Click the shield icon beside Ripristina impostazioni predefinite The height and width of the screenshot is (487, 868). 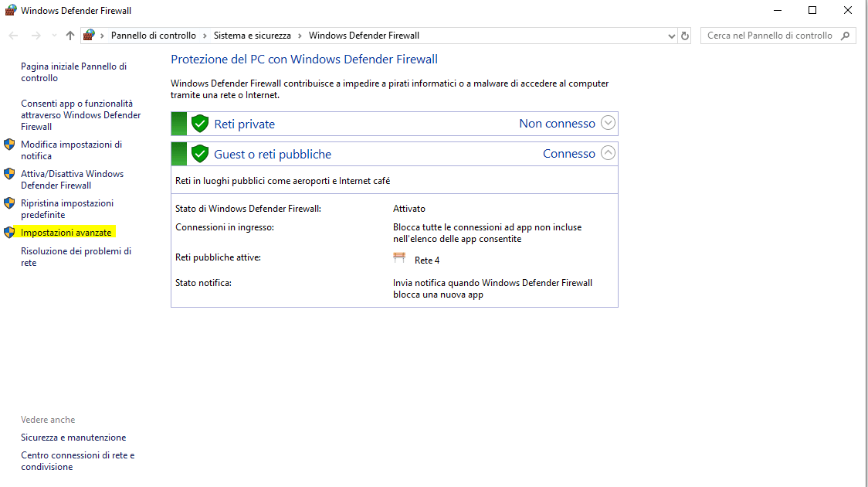9,203
